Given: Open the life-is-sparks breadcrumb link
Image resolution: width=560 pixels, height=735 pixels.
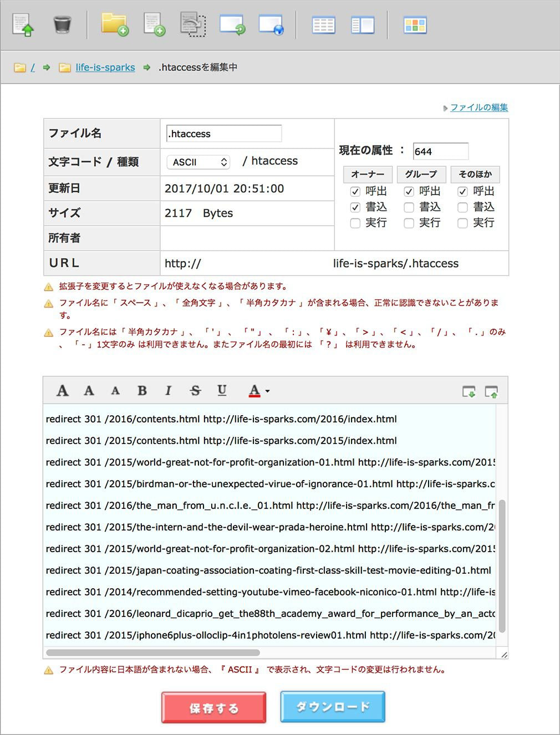Looking at the screenshot, I should pyautogui.click(x=105, y=68).
